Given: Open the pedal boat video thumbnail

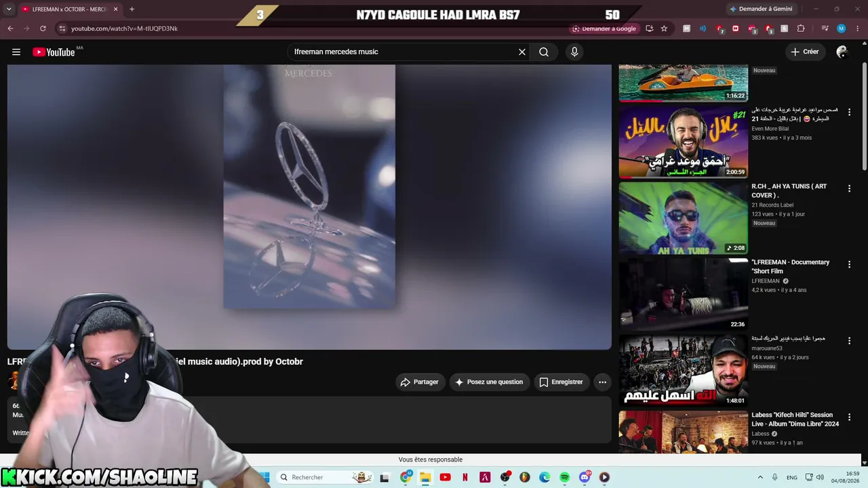Looking at the screenshot, I should (683, 83).
